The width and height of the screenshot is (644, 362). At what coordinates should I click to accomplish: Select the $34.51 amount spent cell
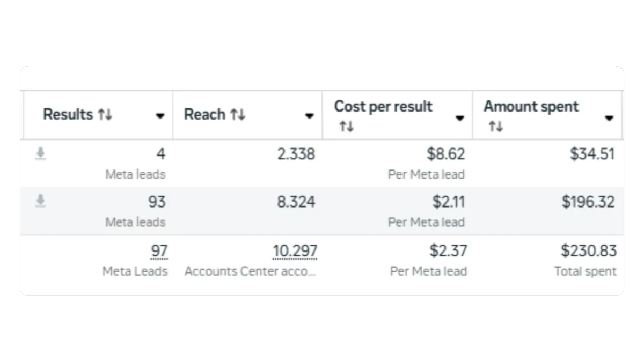[592, 154]
